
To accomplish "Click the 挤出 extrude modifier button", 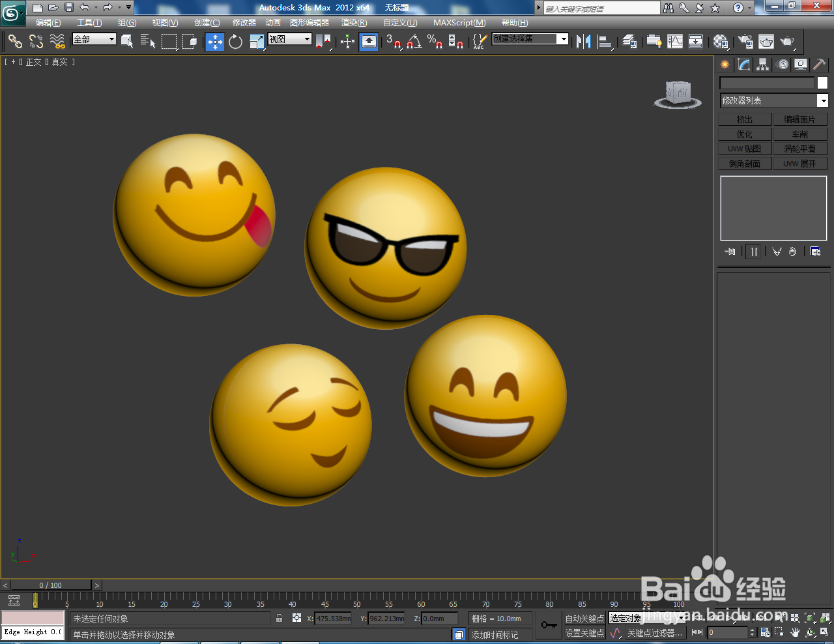I will (x=745, y=119).
